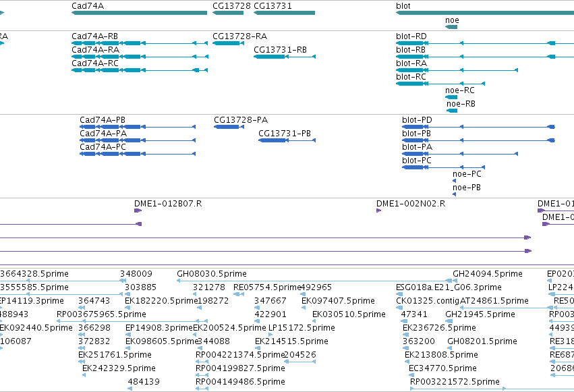Select the CG13731 gene label

click(x=272, y=6)
